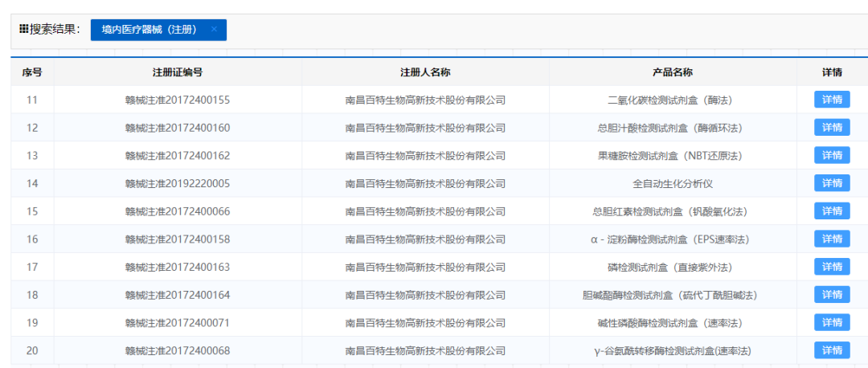This screenshot has height=368, width=868.
Task: Show 详情 for 总胆红素检测试剂盒 row
Action: pos(832,211)
